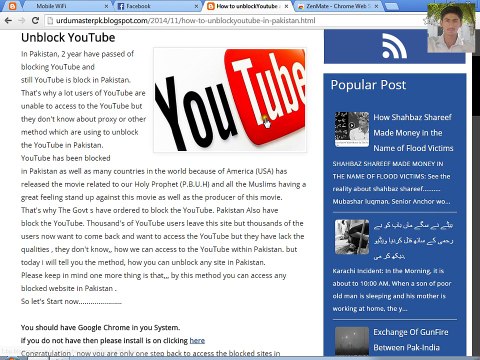Click the 'here' link to install Chrome

(x=197, y=341)
